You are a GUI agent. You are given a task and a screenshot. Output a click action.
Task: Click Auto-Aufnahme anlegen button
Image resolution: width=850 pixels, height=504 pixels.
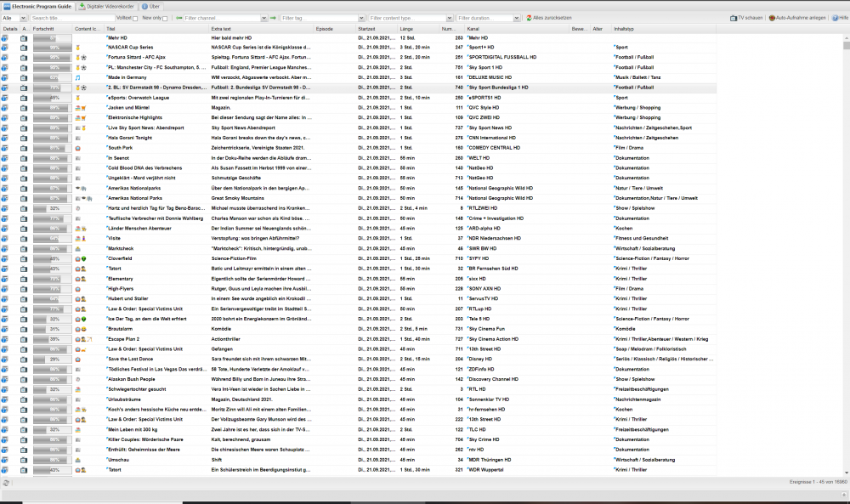797,18
